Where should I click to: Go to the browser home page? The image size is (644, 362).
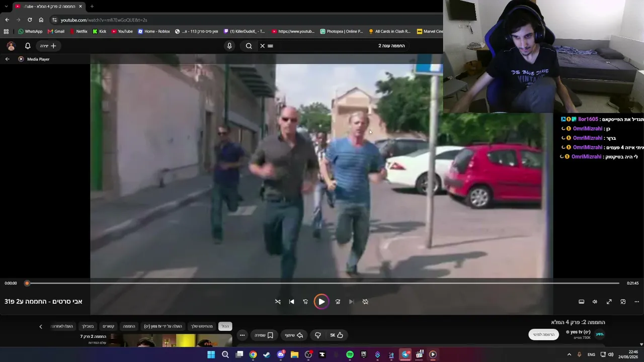click(x=41, y=20)
